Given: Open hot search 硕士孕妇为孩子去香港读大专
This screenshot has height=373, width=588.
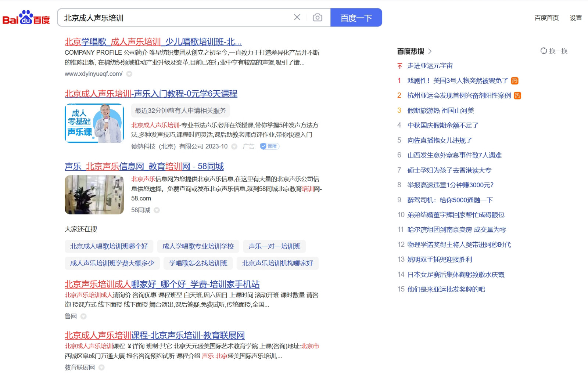Looking at the screenshot, I should [449, 170].
